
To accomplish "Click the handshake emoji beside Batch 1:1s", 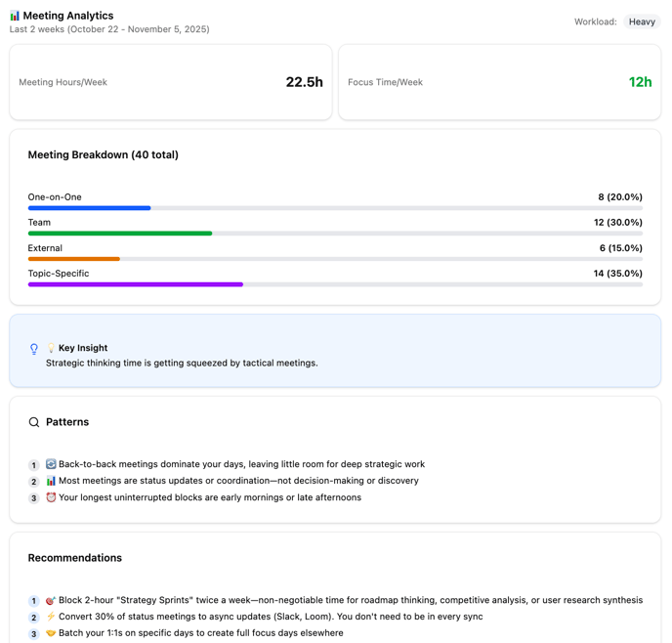I will (51, 633).
